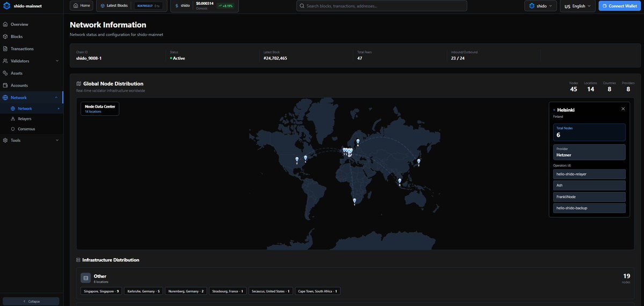Select operator FrankliNode
Viewport: 644px width, 306px height.
click(x=589, y=197)
